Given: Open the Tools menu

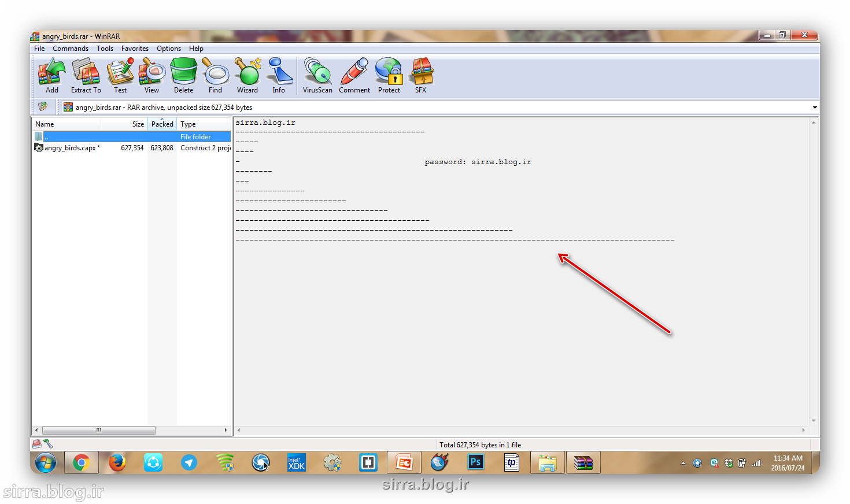Looking at the screenshot, I should click(x=105, y=49).
